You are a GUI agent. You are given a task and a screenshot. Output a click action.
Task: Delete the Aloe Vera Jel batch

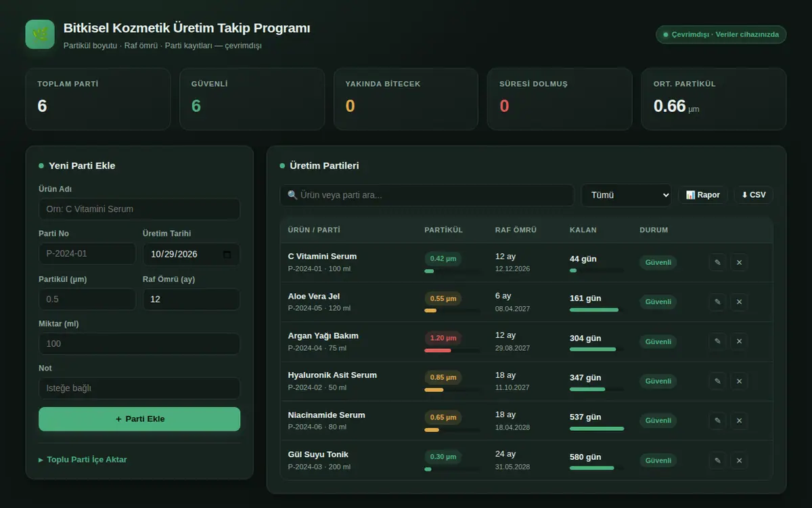coord(739,302)
